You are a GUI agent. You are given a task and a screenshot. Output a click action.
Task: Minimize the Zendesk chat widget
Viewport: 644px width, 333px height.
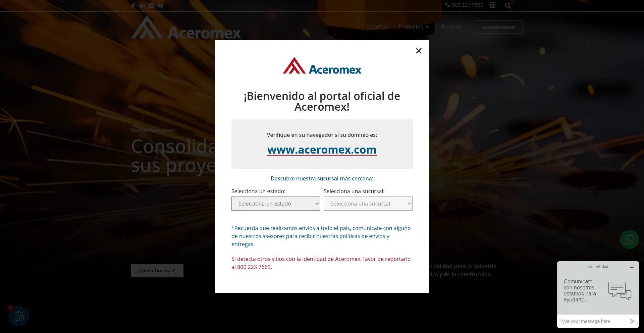pos(632,267)
